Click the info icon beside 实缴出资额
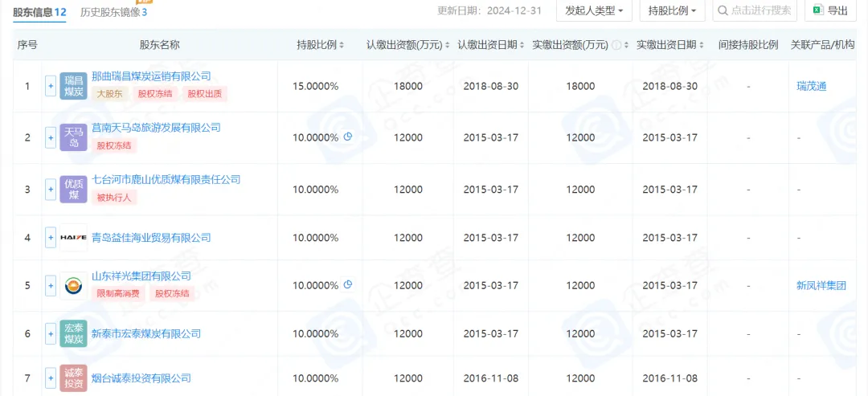 pyautogui.click(x=616, y=45)
